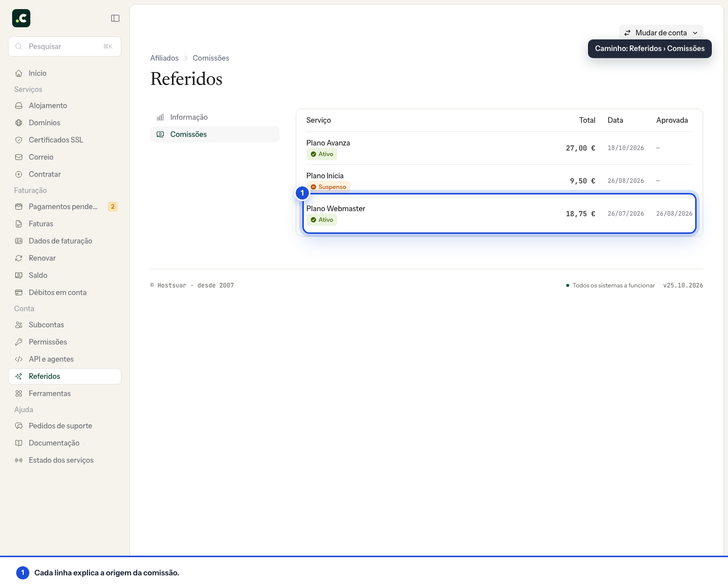The image size is (728, 588).
Task: Click the Contratar plus icon
Action: [x=19, y=174]
